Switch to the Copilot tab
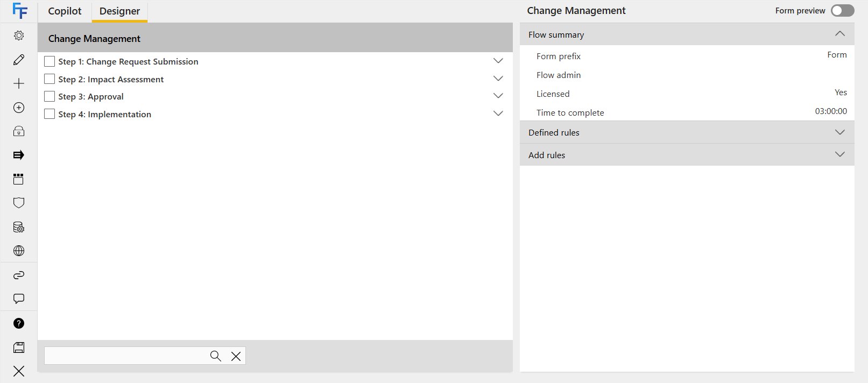Viewport: 868px width, 383px height. (x=65, y=11)
